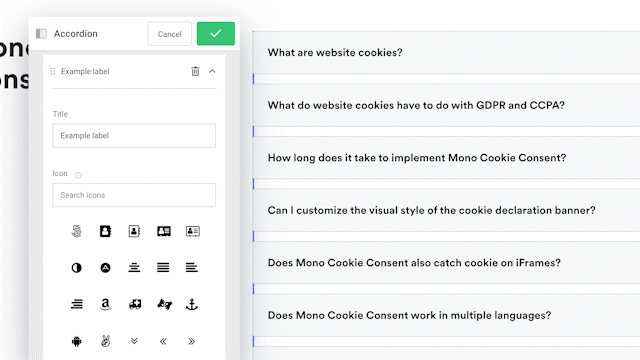
Task: Click the 'Title' field label
Action: (x=60, y=114)
